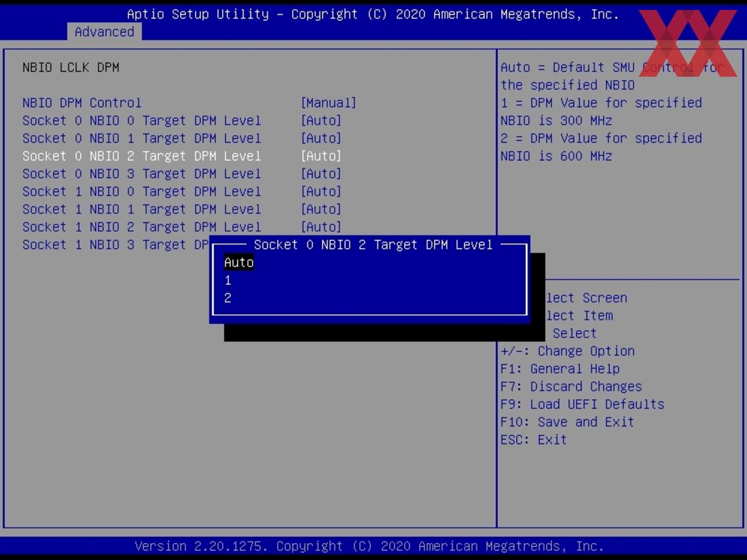Click the +/-: Change Option hint

click(567, 351)
